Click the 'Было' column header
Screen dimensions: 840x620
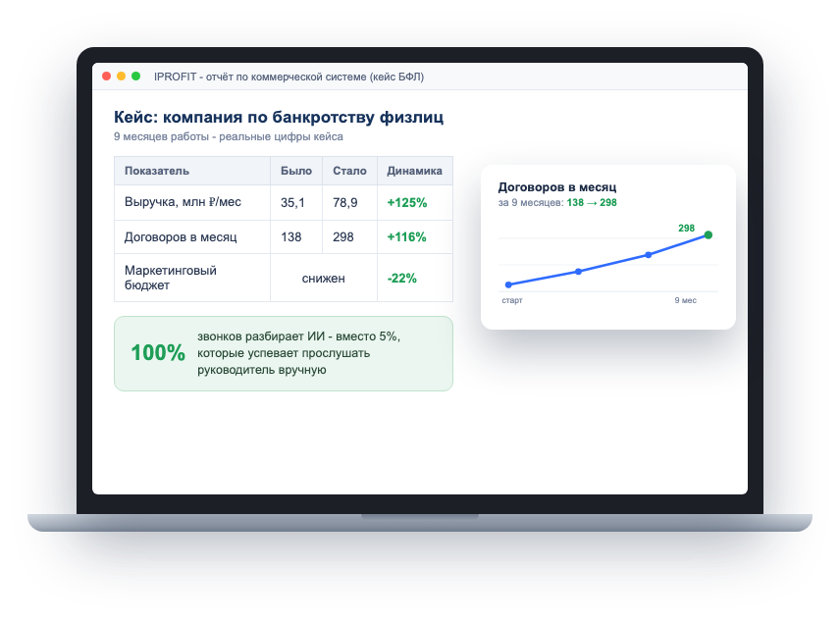[296, 171]
